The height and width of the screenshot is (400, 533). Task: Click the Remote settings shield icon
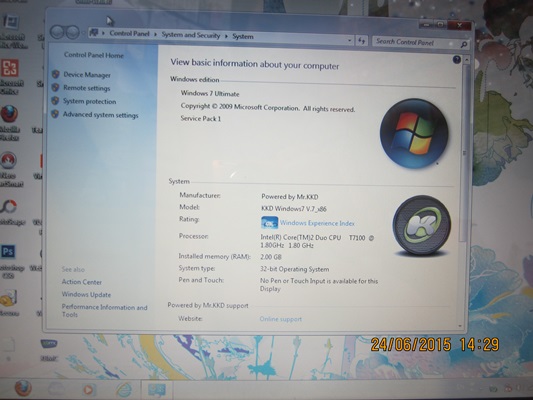[x=55, y=88]
